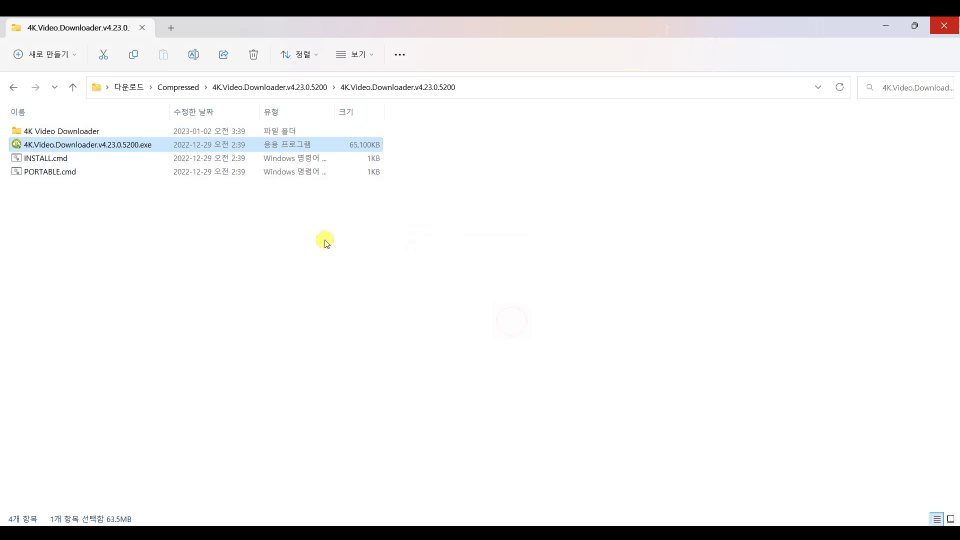
Task: Navigate to 다운로드 in breadcrumb
Action: [129, 87]
